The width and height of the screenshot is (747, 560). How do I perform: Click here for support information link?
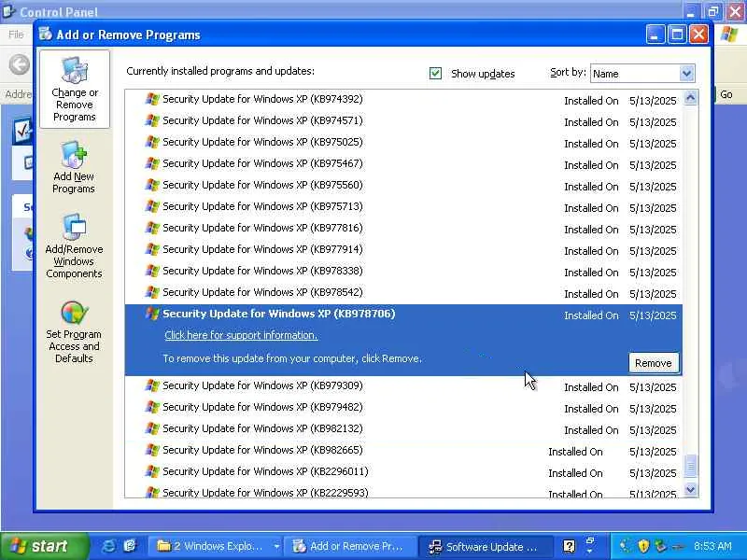[x=241, y=335]
